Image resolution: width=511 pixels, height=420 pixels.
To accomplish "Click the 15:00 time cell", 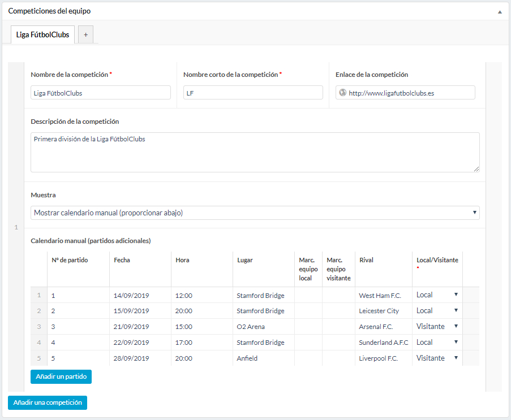I will (x=201, y=327).
